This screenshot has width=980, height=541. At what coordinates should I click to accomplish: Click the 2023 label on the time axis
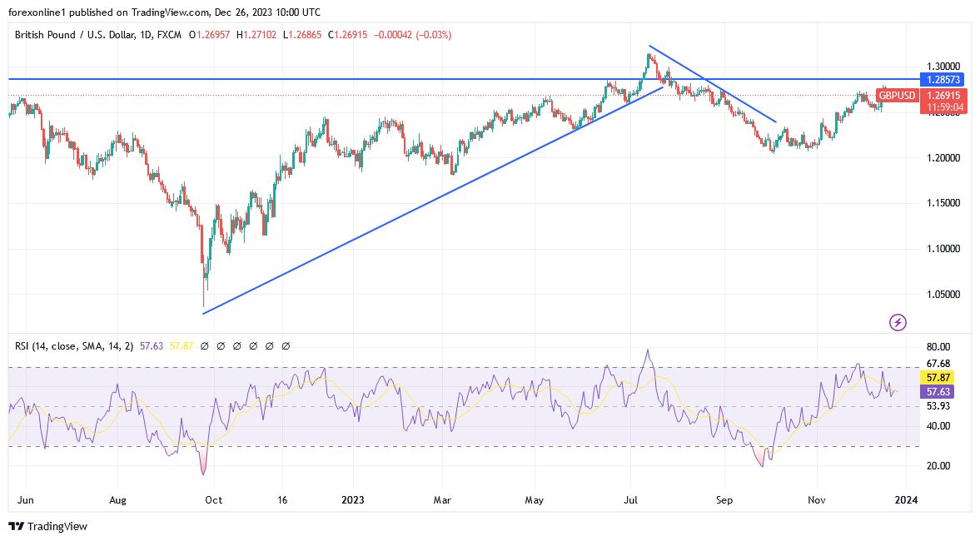click(x=353, y=500)
